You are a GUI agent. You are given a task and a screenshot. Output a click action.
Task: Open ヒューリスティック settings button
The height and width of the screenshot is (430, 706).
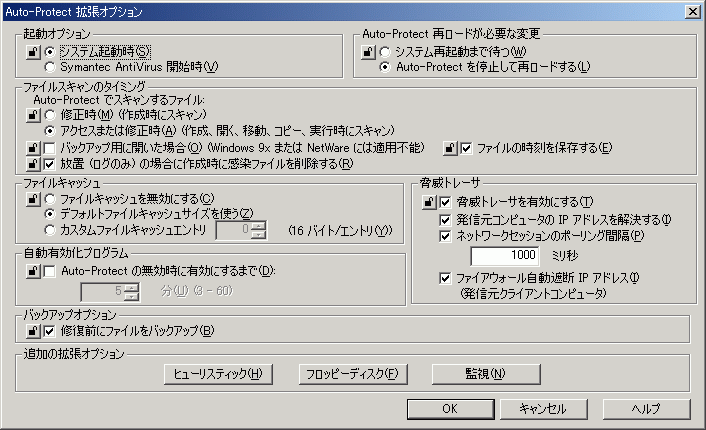tap(218, 374)
